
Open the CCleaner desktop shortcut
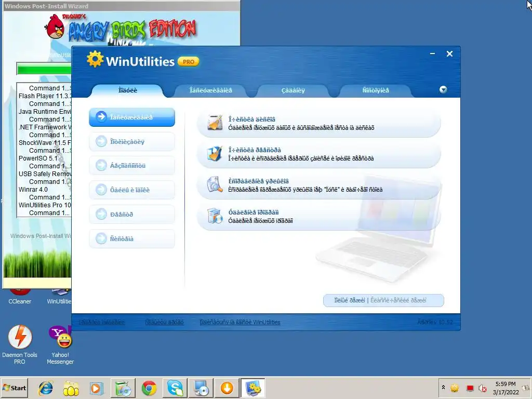click(20, 297)
